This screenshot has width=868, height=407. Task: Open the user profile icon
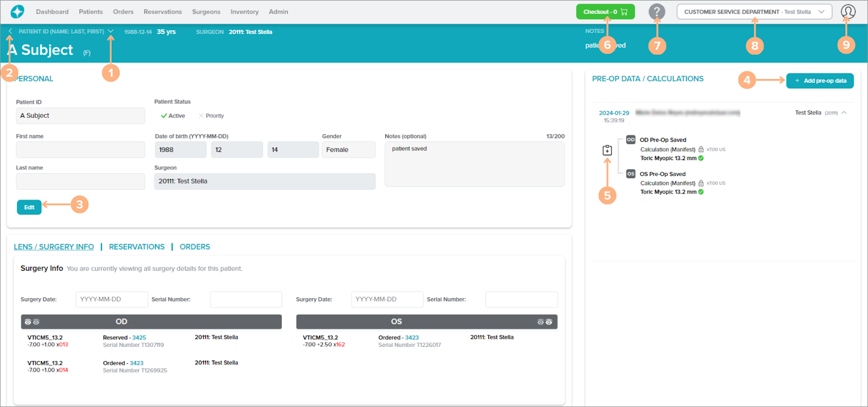point(848,11)
